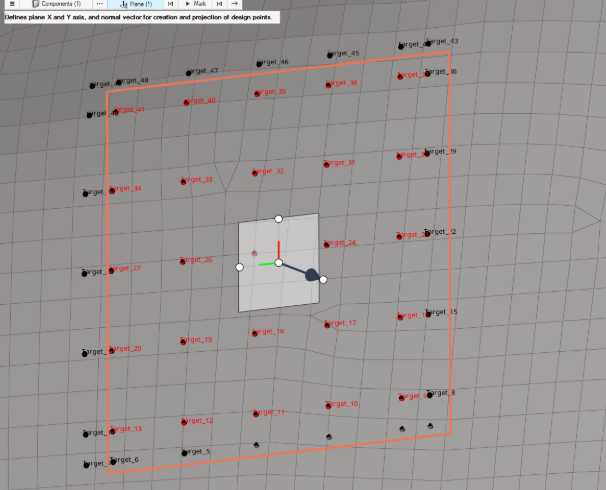Image resolution: width=606 pixels, height=490 pixels.
Task: Select the Target_41 design point
Action: click(x=116, y=112)
